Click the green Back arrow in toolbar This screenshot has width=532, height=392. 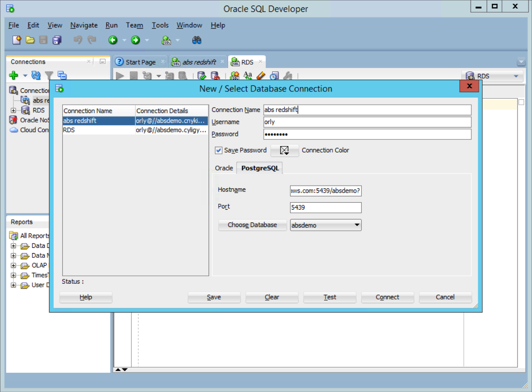click(x=113, y=40)
